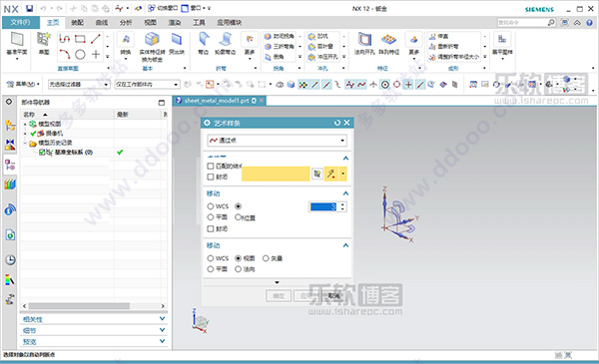The height and width of the screenshot is (364, 599).
Task: Open the 无选择过滤器 dropdown
Action: pyautogui.click(x=79, y=85)
